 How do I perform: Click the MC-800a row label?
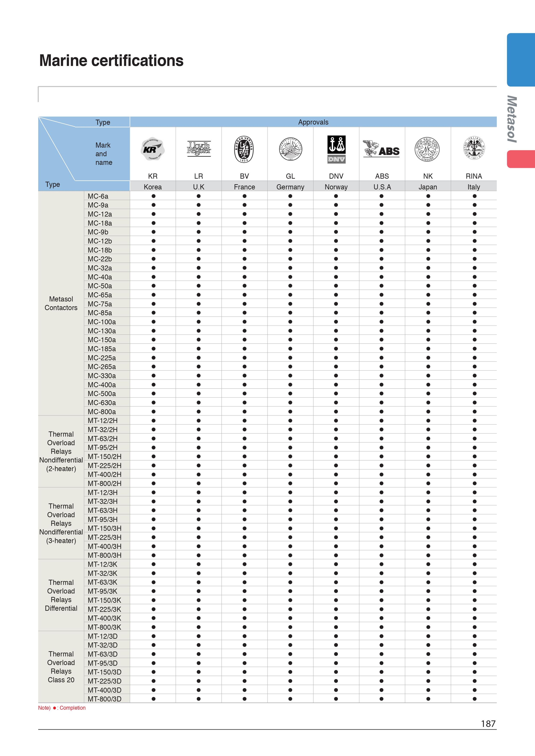102,412
